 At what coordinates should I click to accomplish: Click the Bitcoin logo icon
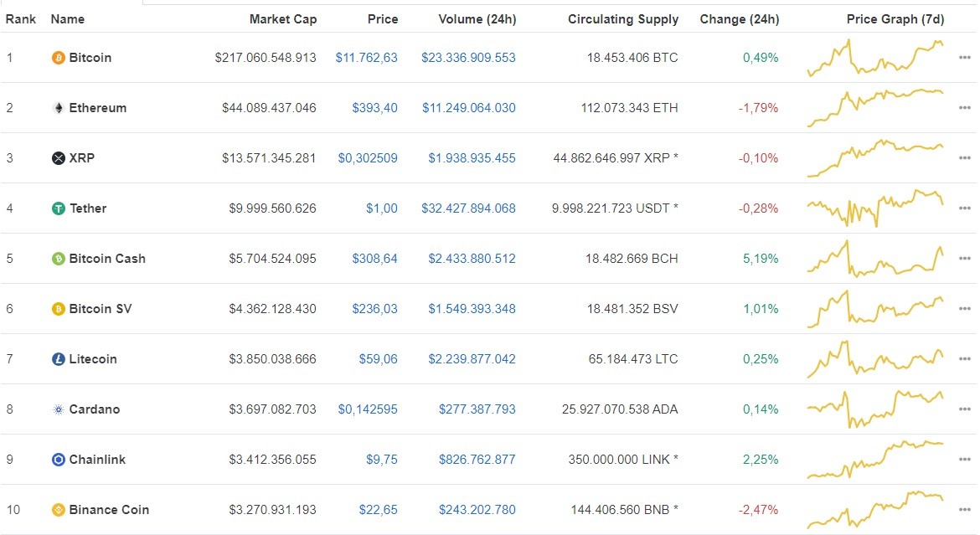[58, 58]
